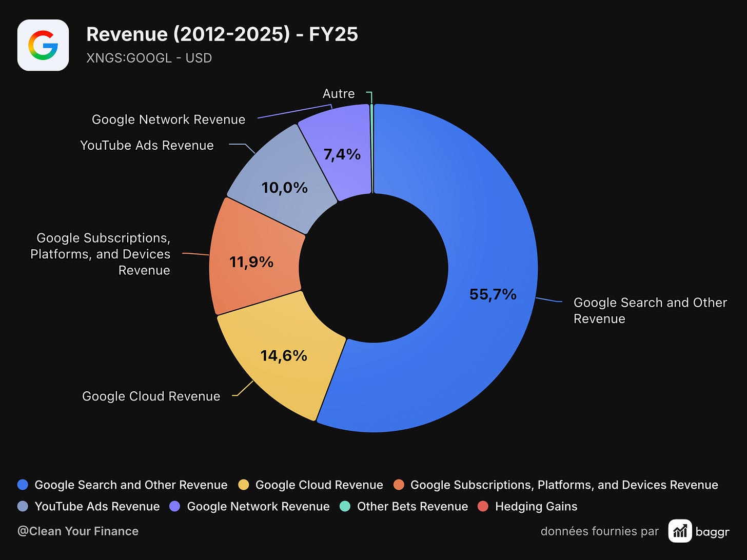Click the "11,9%" percentage value
Viewport: 747px width, 560px height.
[251, 262]
